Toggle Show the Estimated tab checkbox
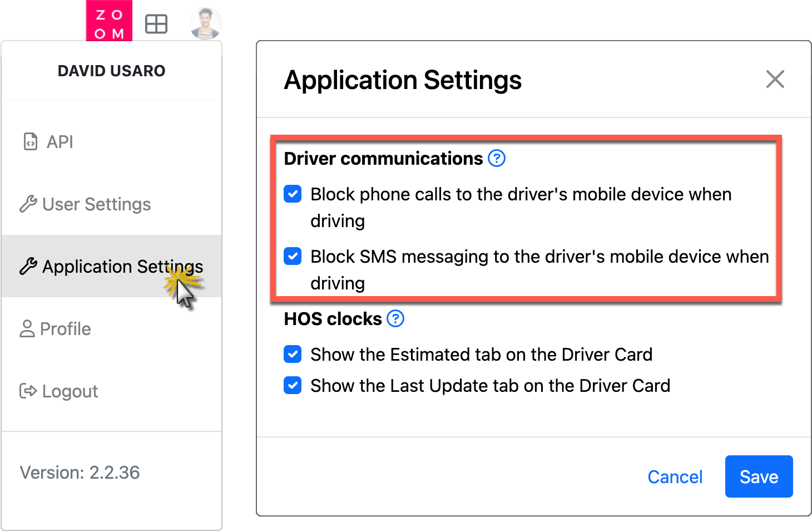 293,355
